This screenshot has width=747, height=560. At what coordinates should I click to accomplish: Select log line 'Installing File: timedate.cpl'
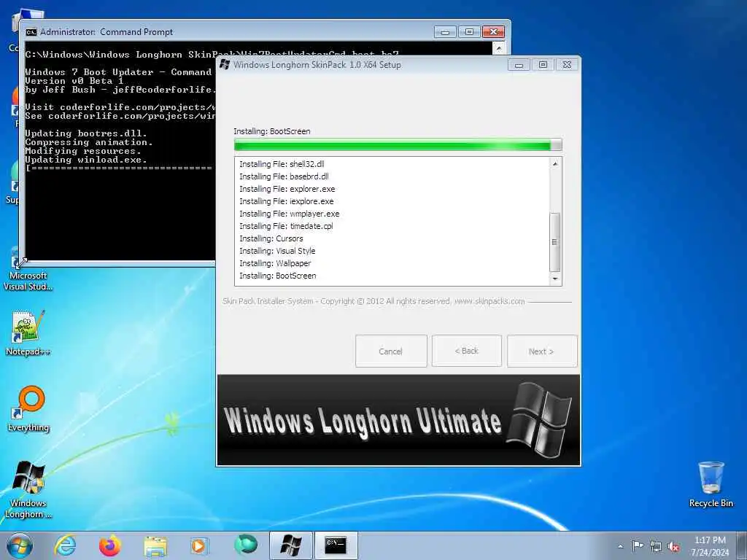[286, 226]
